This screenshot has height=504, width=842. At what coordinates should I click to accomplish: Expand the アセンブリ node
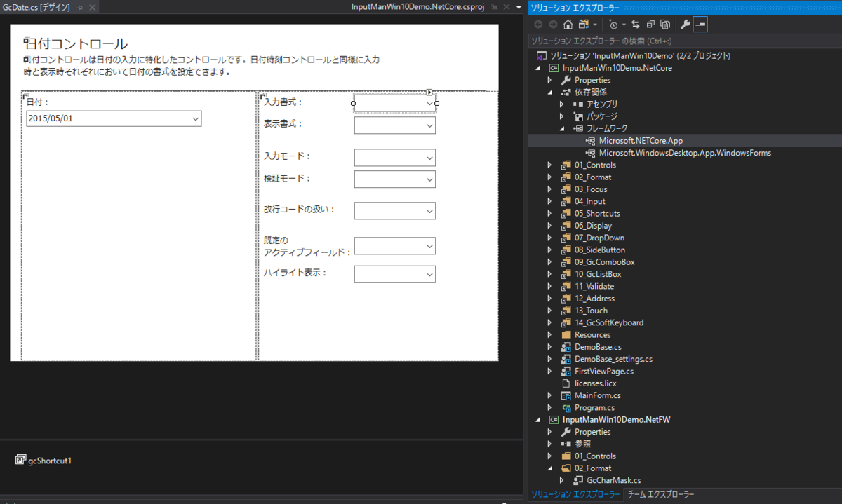(561, 104)
